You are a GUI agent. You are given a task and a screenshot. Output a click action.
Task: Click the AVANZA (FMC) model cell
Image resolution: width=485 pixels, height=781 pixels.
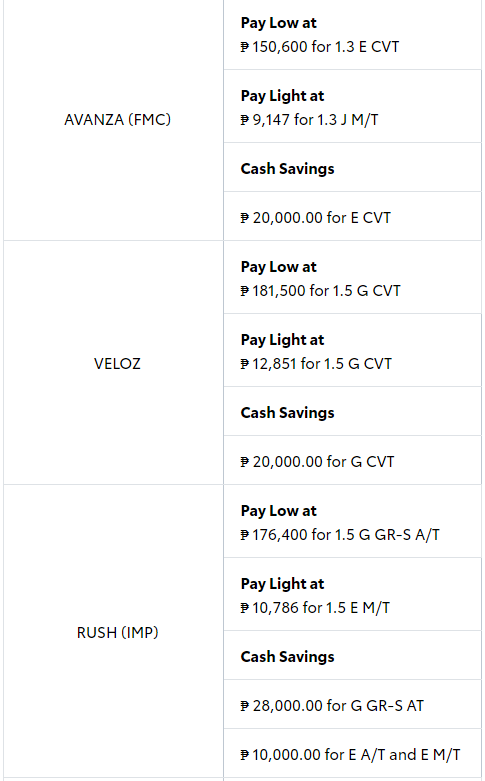click(x=114, y=120)
